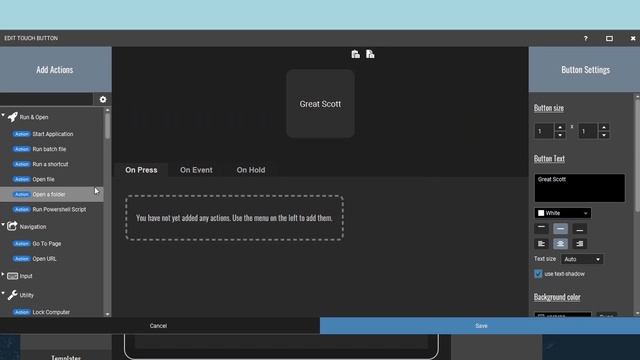
Task: Increase button height with up arrow
Action: (x=604, y=127)
